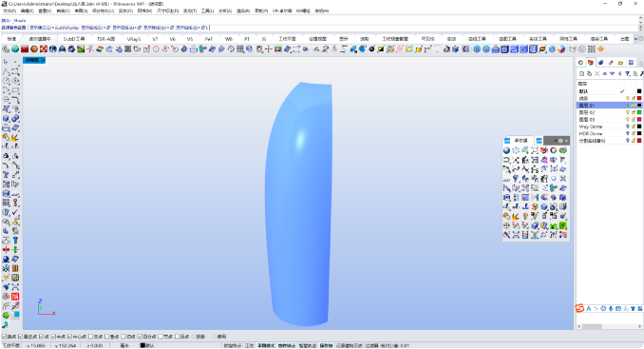
Task: Create a new layer with the new-layer icon
Action: pyautogui.click(x=582, y=73)
